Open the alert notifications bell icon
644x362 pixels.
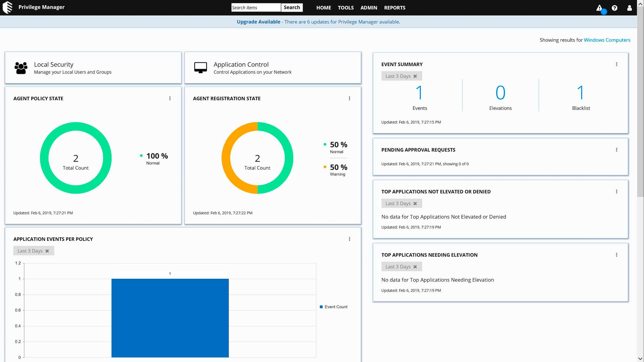[599, 8]
